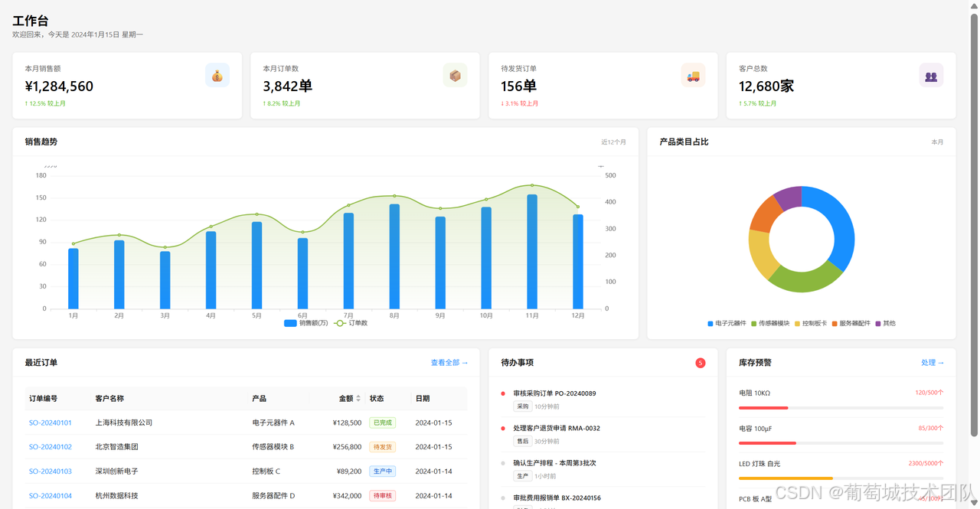Click the 156单 pending shipment value
Viewport: 980px width, 509px height.
click(x=518, y=86)
